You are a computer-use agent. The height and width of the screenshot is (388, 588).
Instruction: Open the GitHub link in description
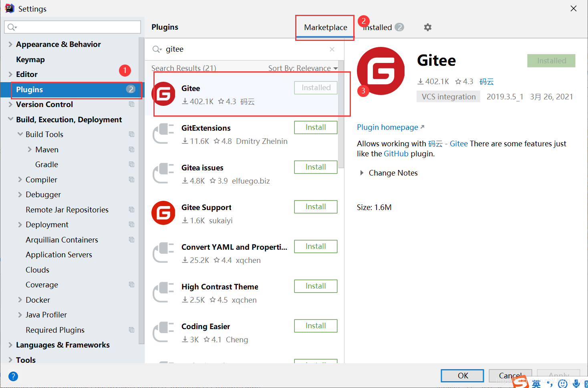(396, 154)
